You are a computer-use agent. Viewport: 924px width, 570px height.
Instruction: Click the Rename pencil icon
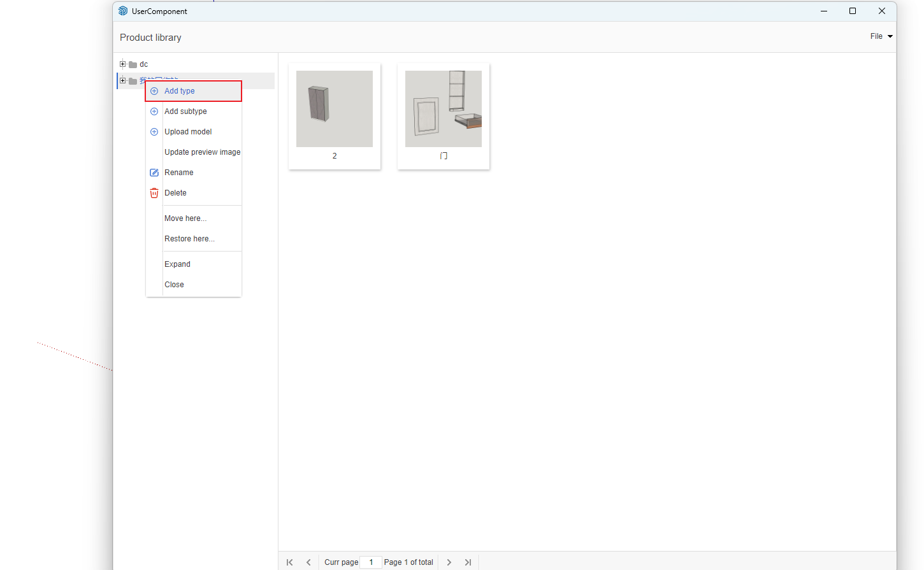[x=154, y=173]
